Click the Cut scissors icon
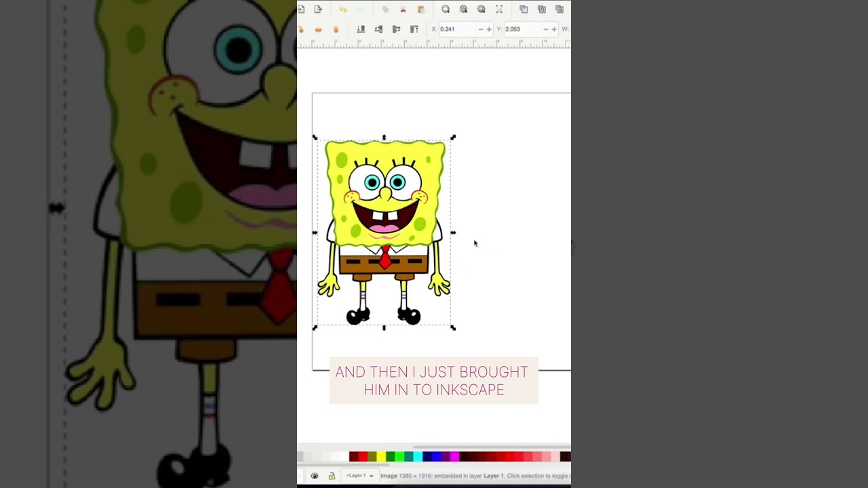This screenshot has width=868, height=488. [x=403, y=9]
